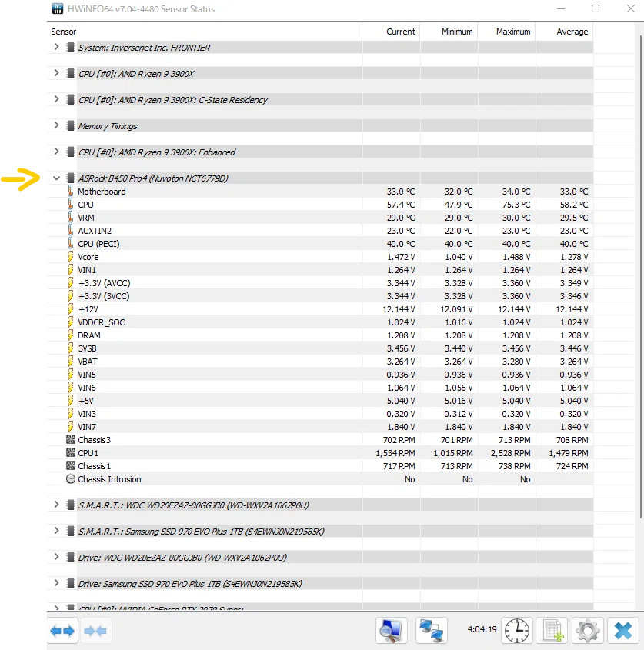Click the shrink layout arrows button

[95, 631]
